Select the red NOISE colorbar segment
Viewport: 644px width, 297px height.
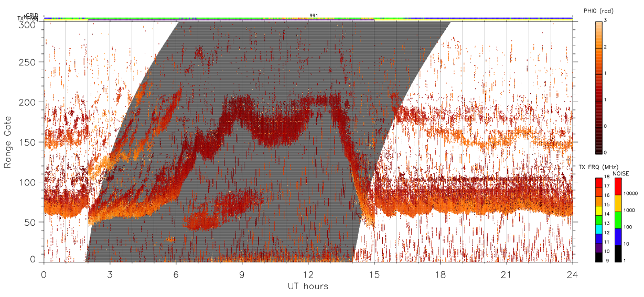618,186
